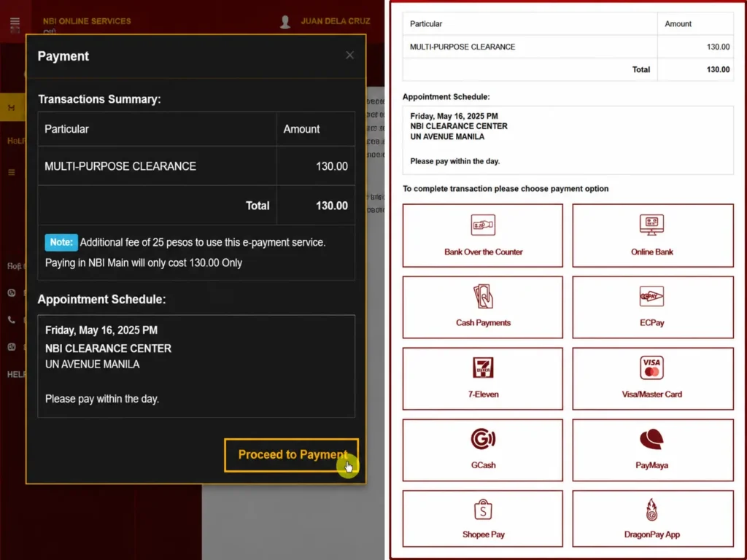Image resolution: width=747 pixels, height=560 pixels.
Task: Choose the Online Bank label
Action: [651, 252]
